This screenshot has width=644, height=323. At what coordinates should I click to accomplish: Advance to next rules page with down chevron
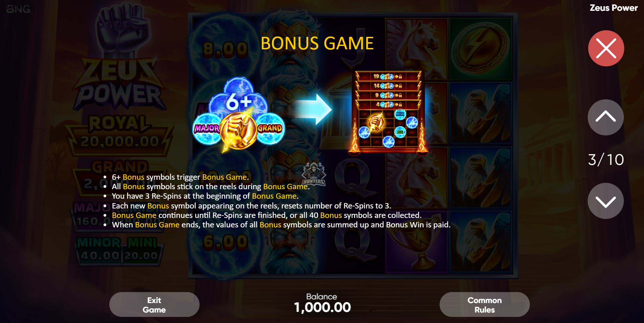[606, 201]
